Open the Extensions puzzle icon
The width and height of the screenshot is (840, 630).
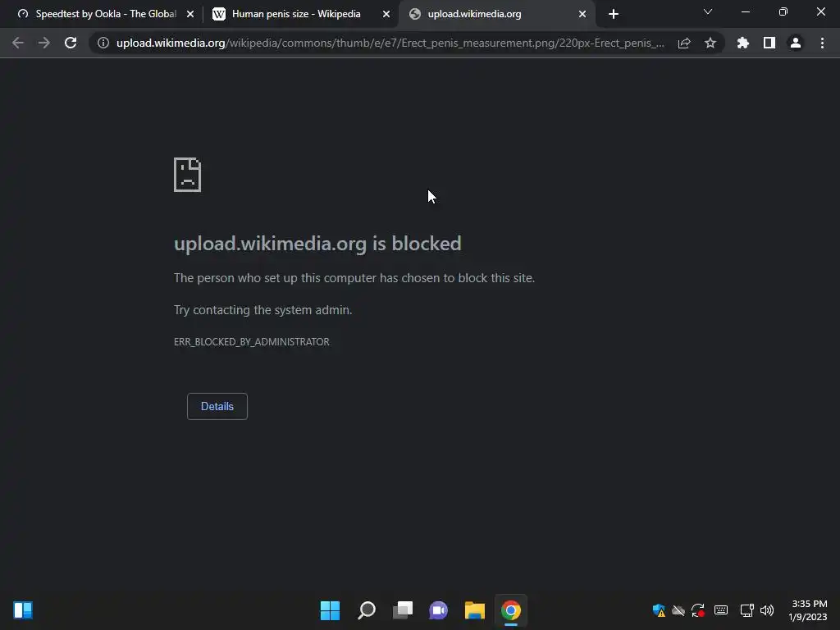coord(743,43)
